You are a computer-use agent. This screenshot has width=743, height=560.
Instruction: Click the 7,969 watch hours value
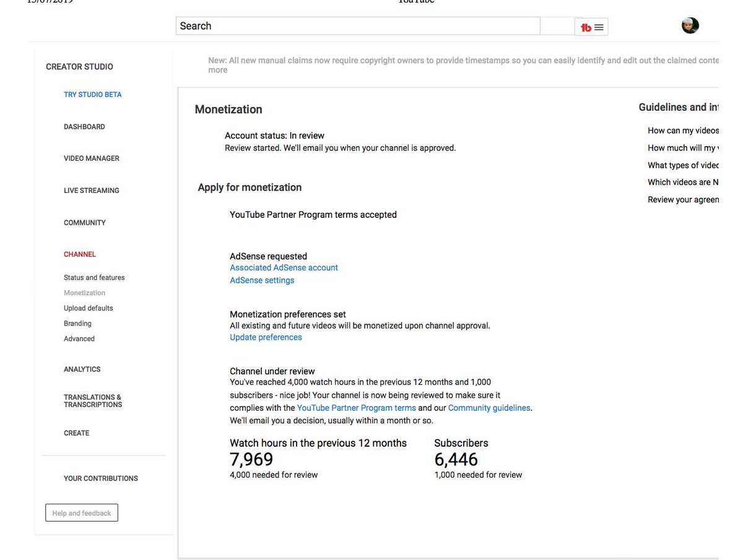[251, 460]
